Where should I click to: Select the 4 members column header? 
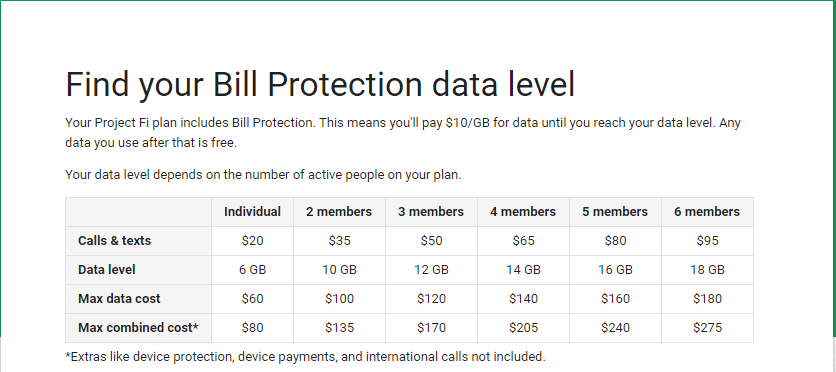(523, 212)
